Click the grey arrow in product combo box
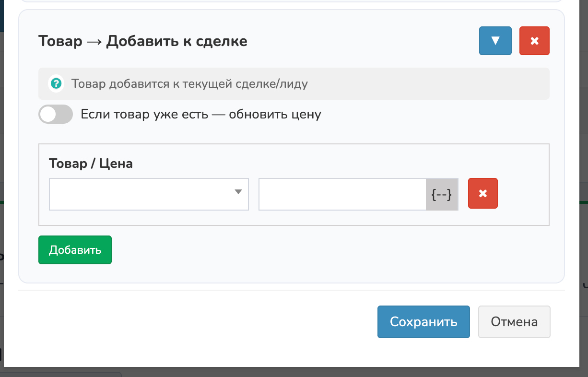This screenshot has width=588, height=377. 238,192
